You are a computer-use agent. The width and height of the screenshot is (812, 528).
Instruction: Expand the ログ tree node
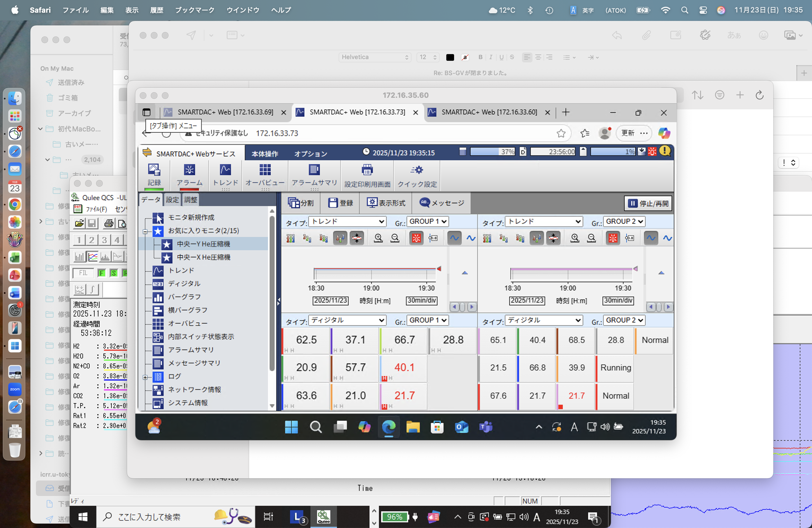(145, 377)
